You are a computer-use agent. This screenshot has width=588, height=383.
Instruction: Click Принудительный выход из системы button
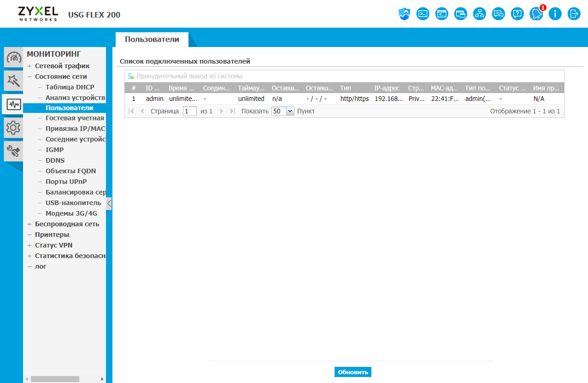[x=185, y=76]
